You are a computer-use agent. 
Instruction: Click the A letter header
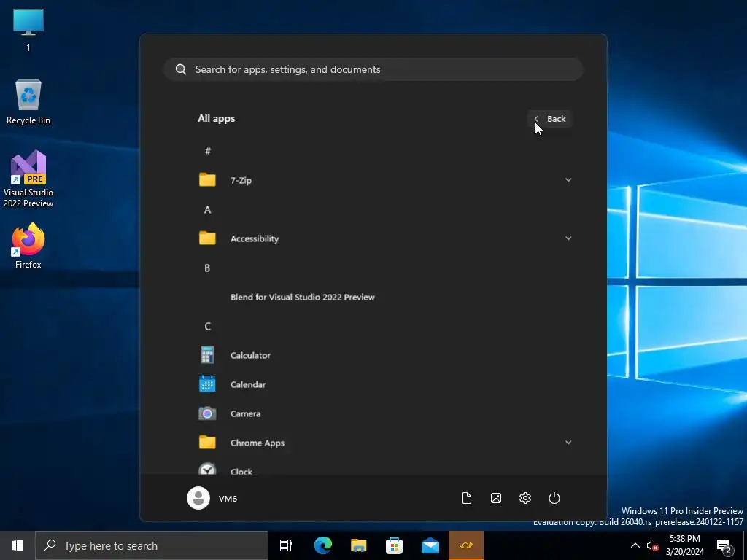point(208,209)
